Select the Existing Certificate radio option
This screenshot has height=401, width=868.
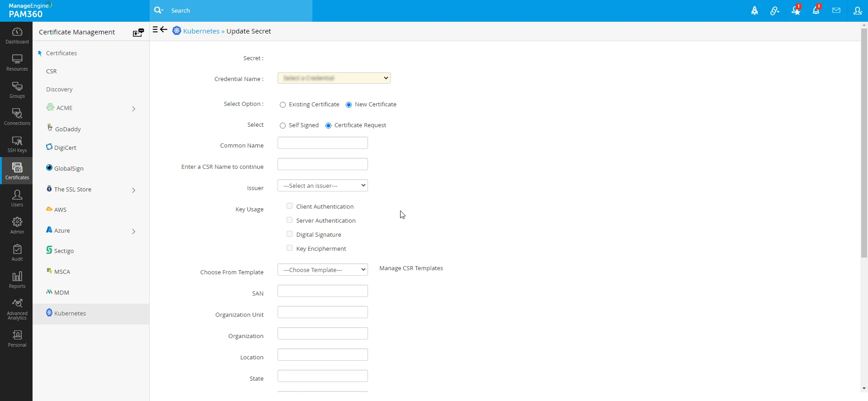coord(283,105)
